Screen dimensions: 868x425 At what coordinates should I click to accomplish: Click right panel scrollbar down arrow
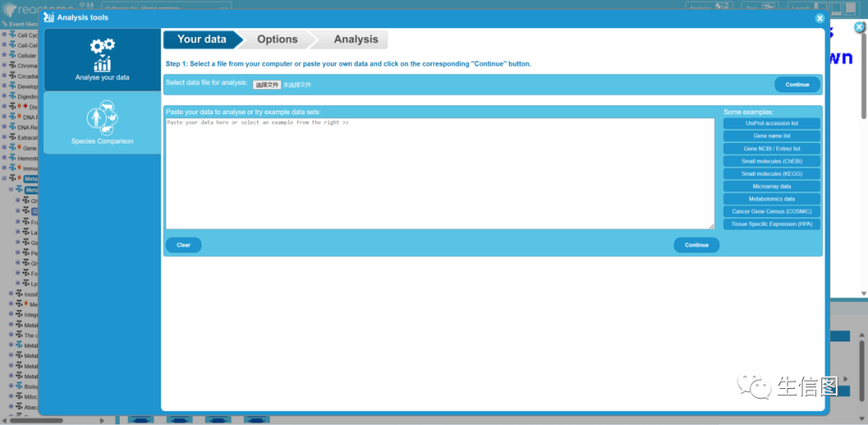[x=863, y=293]
